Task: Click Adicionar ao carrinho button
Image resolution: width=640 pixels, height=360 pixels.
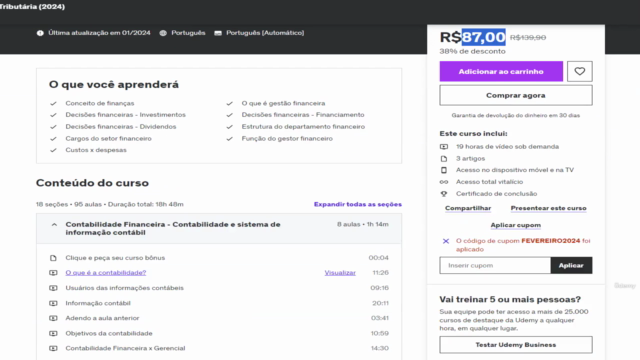Action: tap(501, 71)
